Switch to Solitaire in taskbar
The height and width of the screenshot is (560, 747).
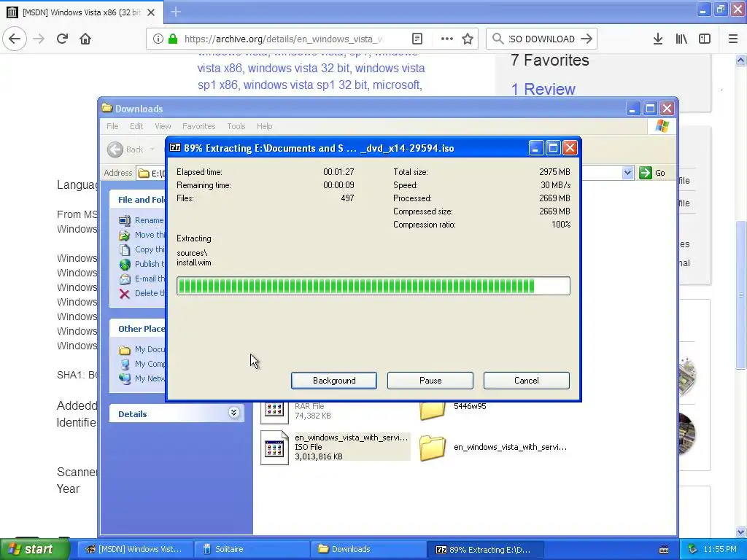click(252, 549)
